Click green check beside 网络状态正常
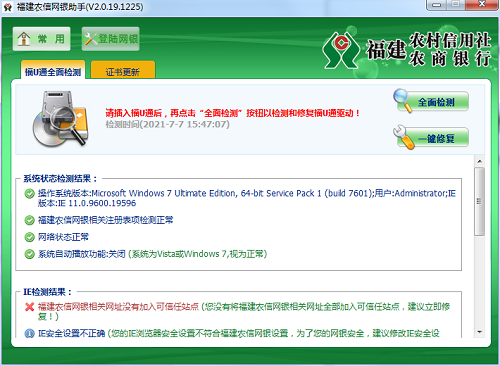Viewport: 500px width, 366px height. pos(30,237)
